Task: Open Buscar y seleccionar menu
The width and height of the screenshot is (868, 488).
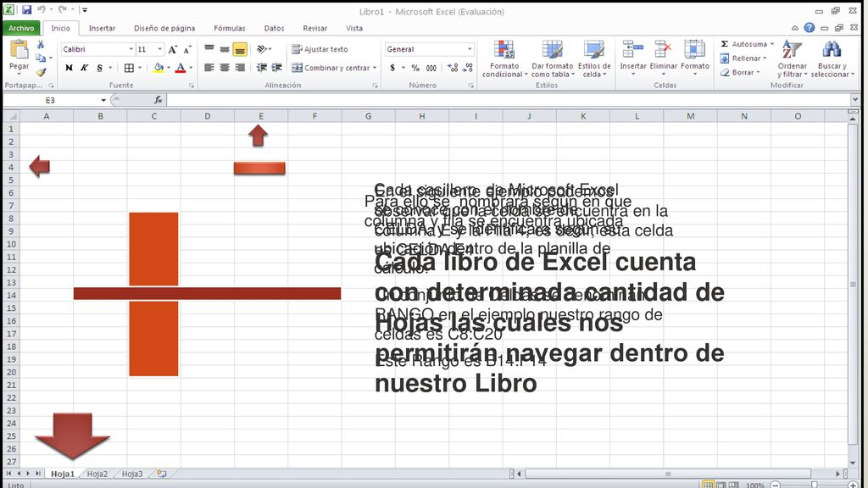Action: 832,58
